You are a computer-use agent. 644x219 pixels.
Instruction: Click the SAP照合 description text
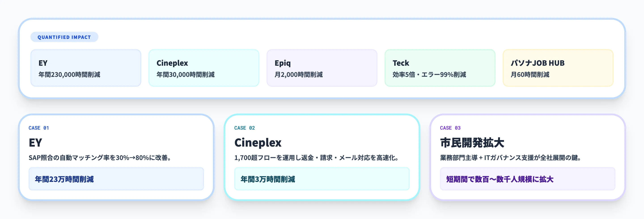coord(100,158)
